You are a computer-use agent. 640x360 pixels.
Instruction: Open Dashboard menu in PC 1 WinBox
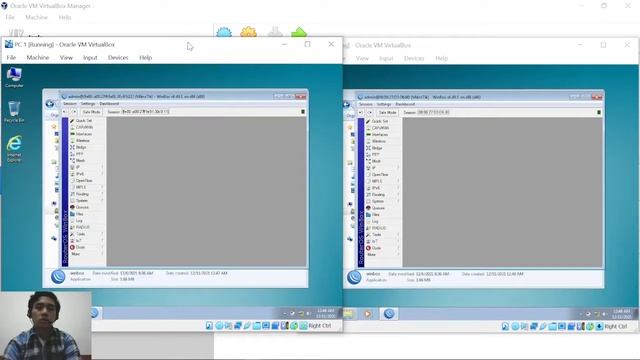tap(109, 104)
